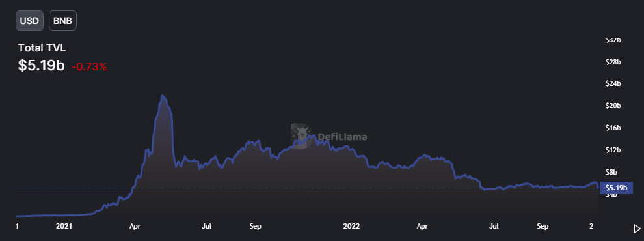Screen dimensions: 644x241
Task: Click the $20b y-axis label
Action: [x=613, y=106]
